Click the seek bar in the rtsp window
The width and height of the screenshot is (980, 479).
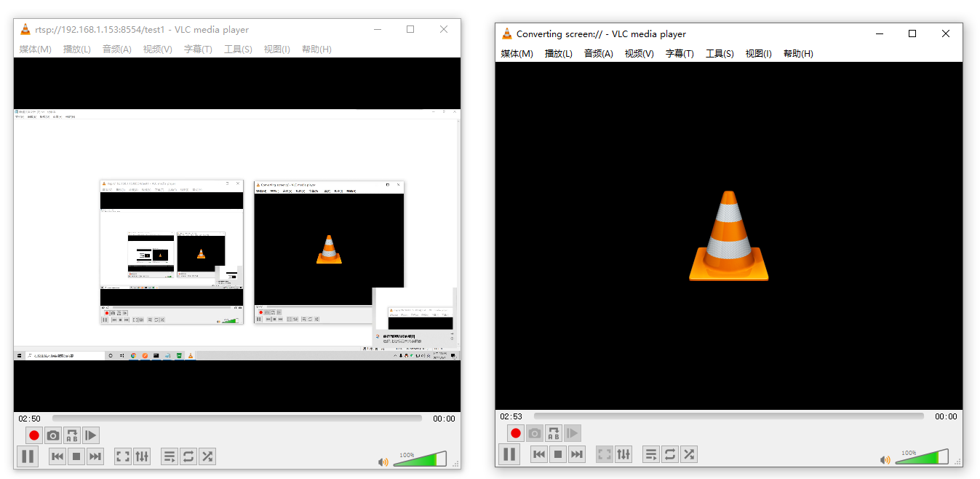coord(237,419)
